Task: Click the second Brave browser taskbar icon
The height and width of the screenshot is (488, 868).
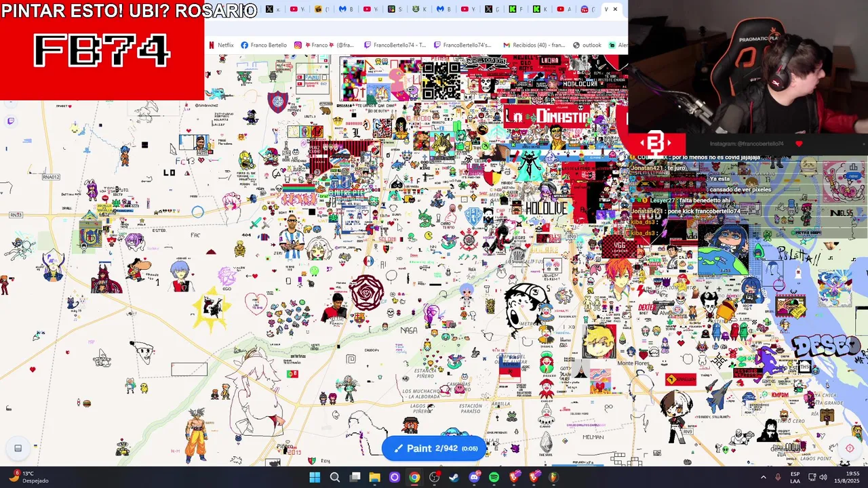Action: pyautogui.click(x=534, y=477)
